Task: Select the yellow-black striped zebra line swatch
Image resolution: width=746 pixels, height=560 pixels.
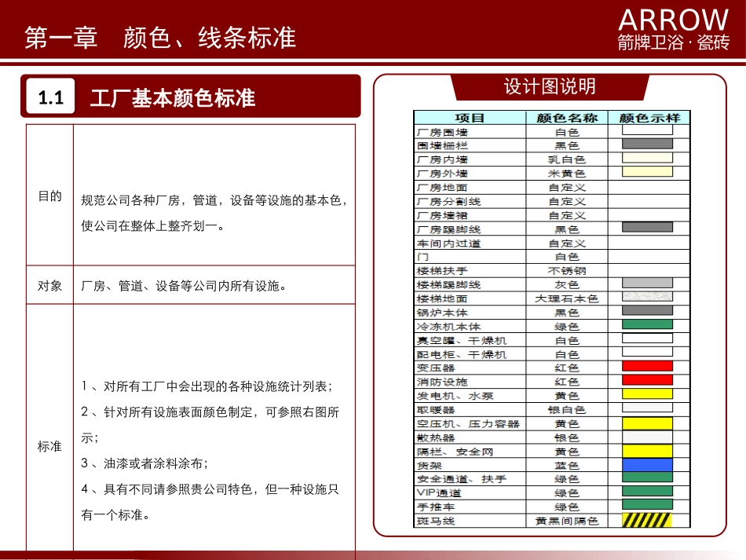Action: coord(647,521)
